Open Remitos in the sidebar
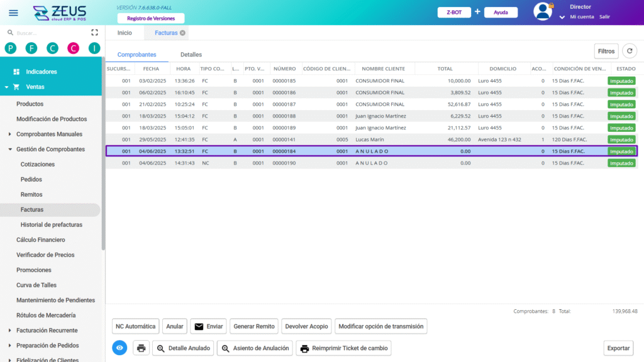Image resolution: width=644 pixels, height=362 pixels. coord(31,195)
